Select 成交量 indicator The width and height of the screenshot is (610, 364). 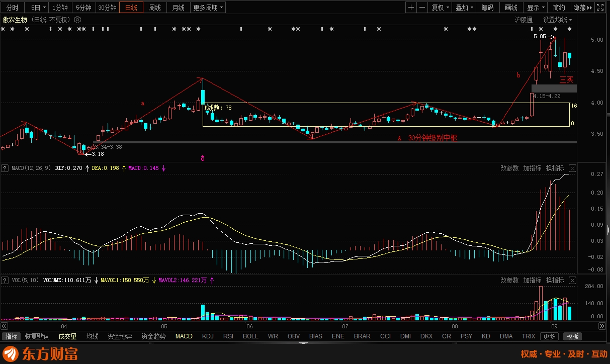click(67, 336)
